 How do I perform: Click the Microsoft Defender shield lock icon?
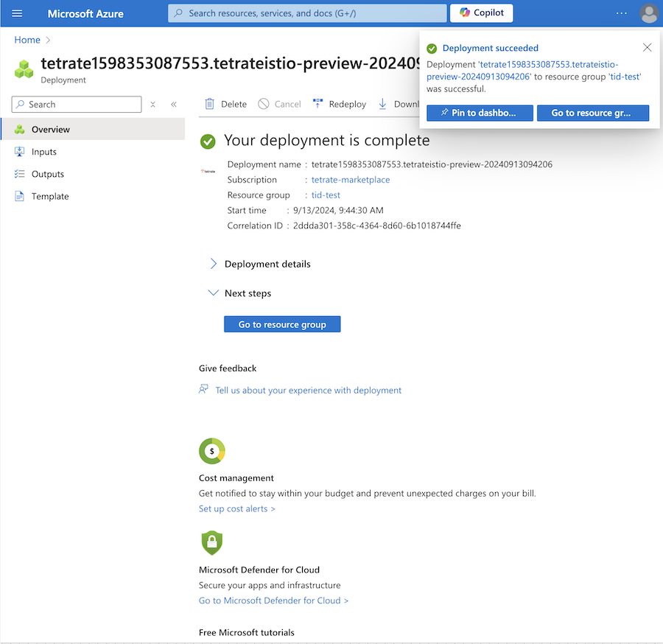212,542
